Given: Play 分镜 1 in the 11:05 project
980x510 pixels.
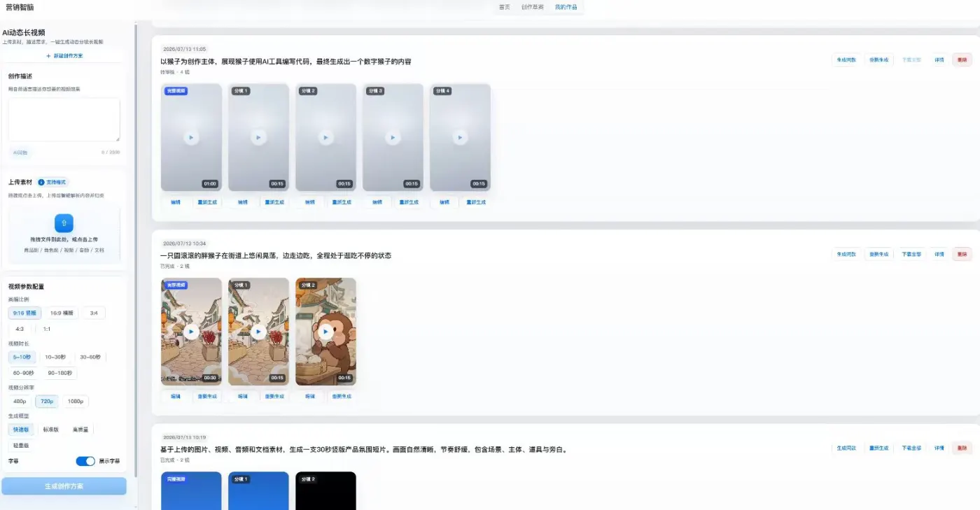Looking at the screenshot, I should (x=258, y=138).
